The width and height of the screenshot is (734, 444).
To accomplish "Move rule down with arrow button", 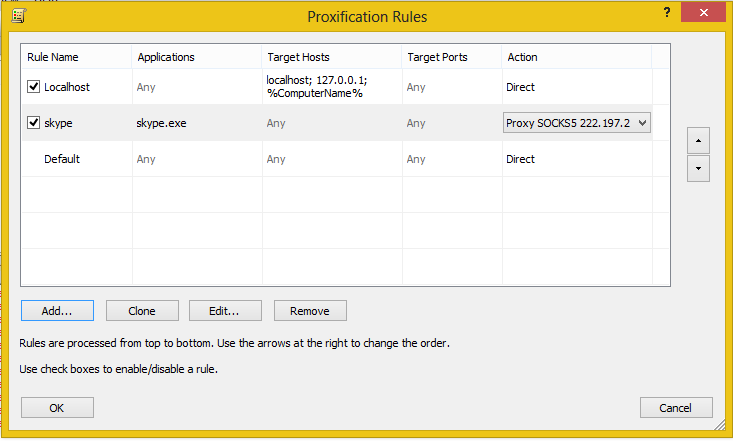I will 699,169.
